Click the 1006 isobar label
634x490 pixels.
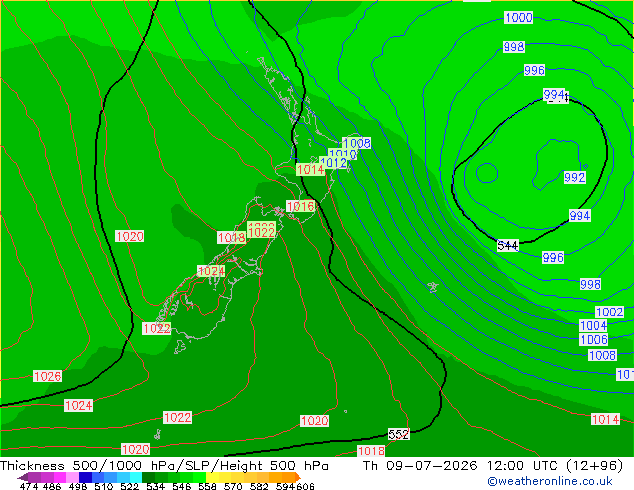pyautogui.click(x=594, y=339)
